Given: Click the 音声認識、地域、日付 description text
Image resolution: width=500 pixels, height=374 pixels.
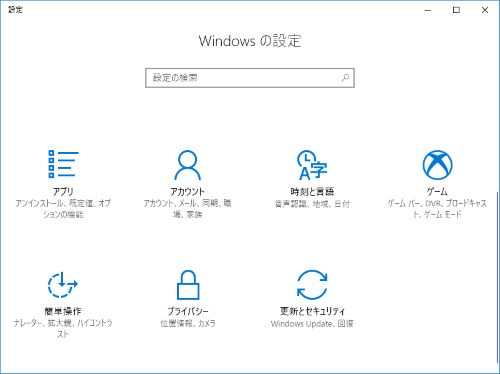Looking at the screenshot, I should (312, 204).
